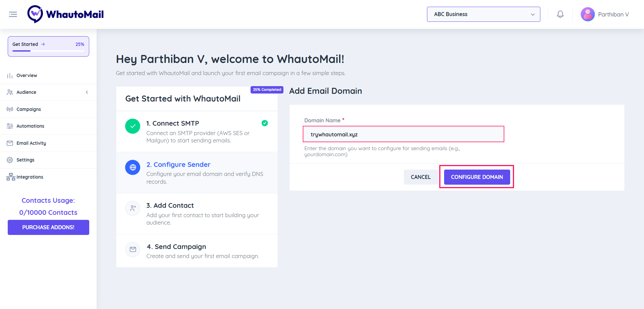Click the hamburger menu icon

(13, 14)
